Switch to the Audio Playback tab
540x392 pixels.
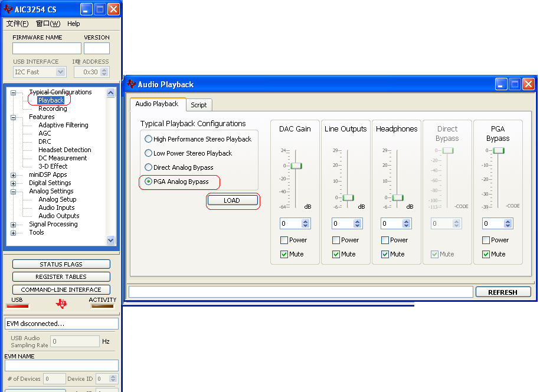click(157, 104)
